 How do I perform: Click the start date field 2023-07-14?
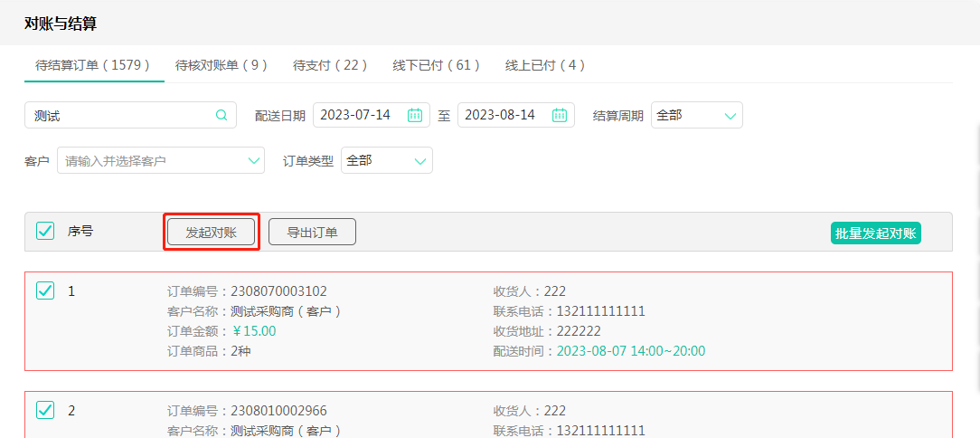coord(357,115)
